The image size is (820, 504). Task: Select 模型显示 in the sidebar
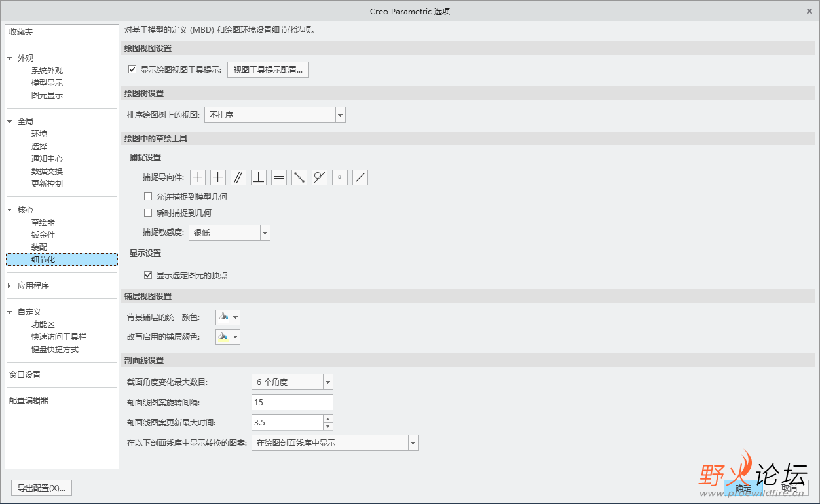click(47, 83)
